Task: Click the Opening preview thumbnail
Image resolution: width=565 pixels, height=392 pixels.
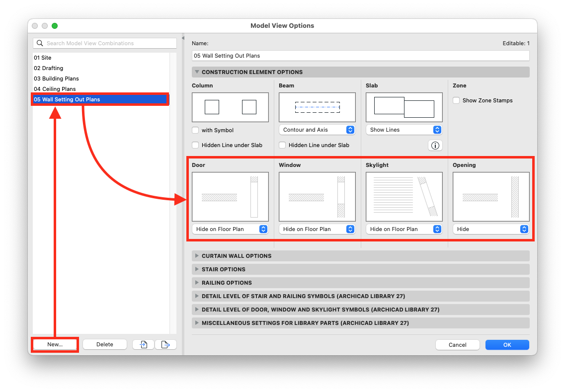Action: [491, 197]
